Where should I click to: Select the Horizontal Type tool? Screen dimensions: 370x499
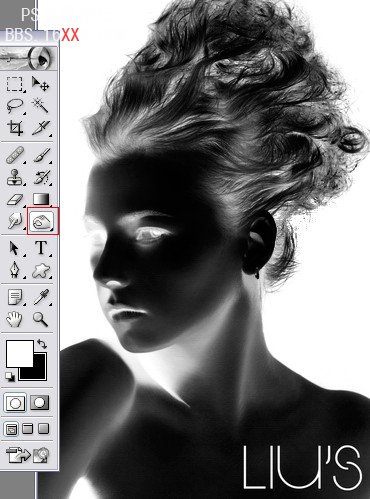pyautogui.click(x=41, y=248)
